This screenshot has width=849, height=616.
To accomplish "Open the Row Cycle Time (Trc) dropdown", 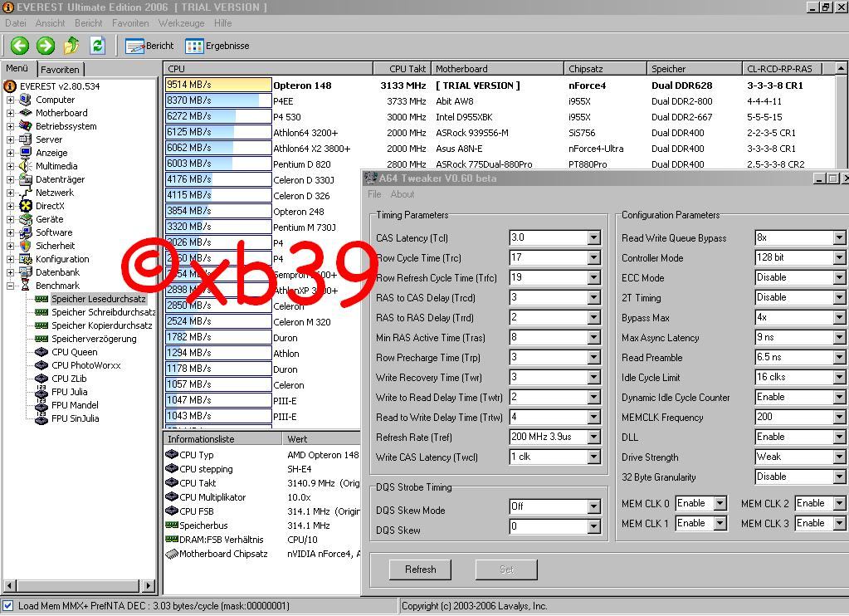I will [594, 257].
